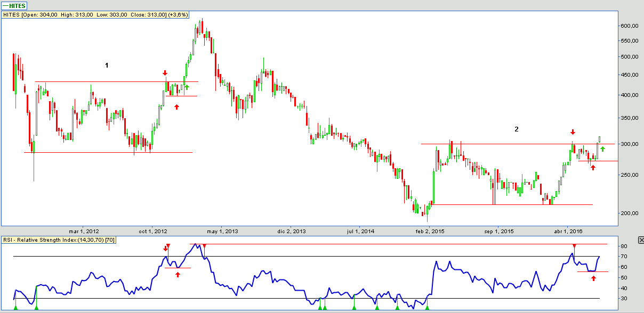Click the 200,00 price axis label

pos(629,213)
